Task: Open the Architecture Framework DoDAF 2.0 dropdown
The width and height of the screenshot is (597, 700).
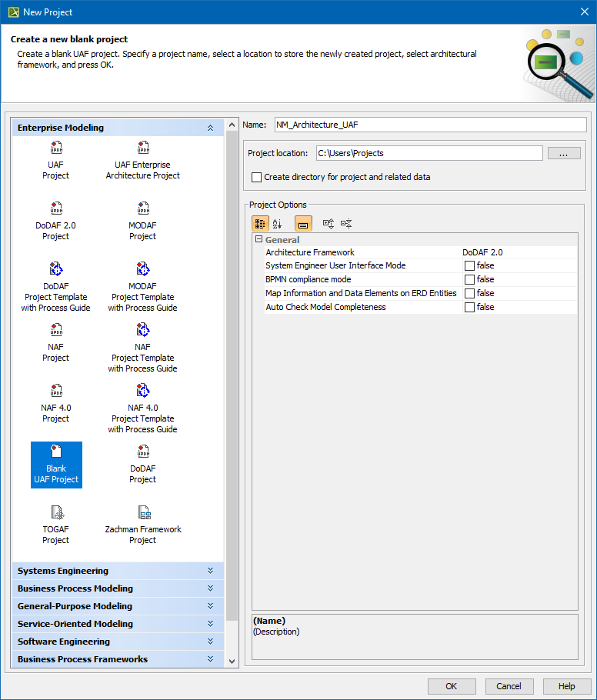Action: 518,252
